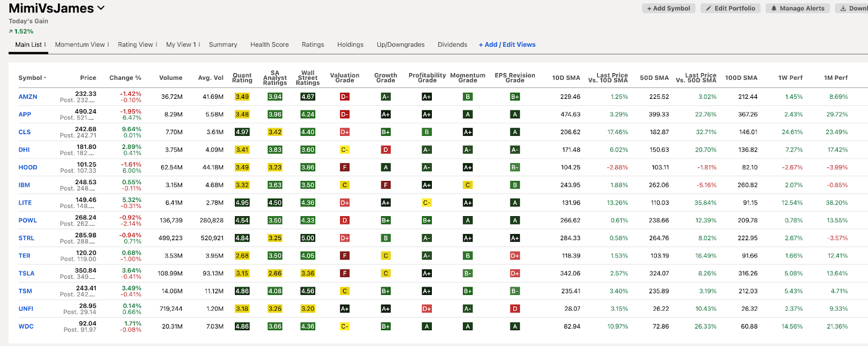Sort by the Change % column header
Image resolution: width=868 pixels, height=346 pixels.
(125, 78)
